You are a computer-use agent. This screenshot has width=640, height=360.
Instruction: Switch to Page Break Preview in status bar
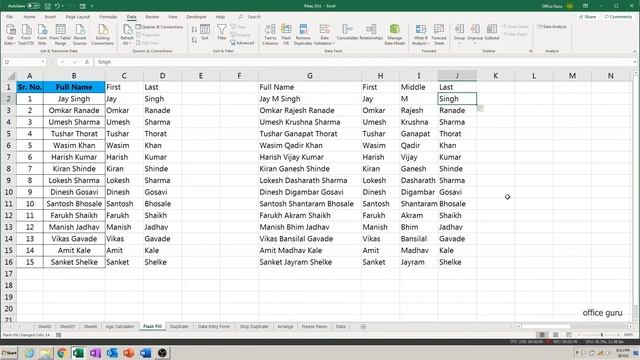click(569, 335)
